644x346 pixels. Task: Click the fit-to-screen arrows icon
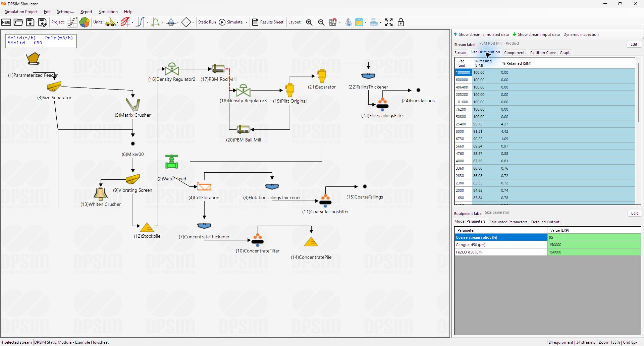(x=389, y=22)
